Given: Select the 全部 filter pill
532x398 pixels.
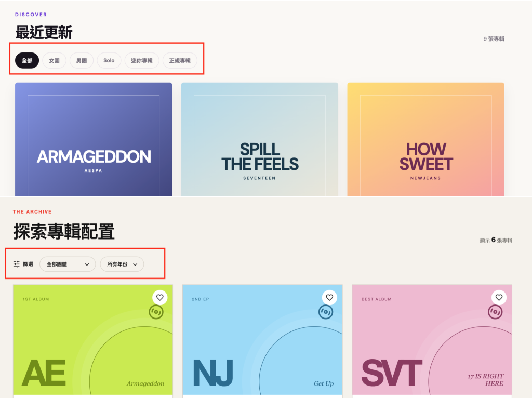Looking at the screenshot, I should click(x=27, y=60).
